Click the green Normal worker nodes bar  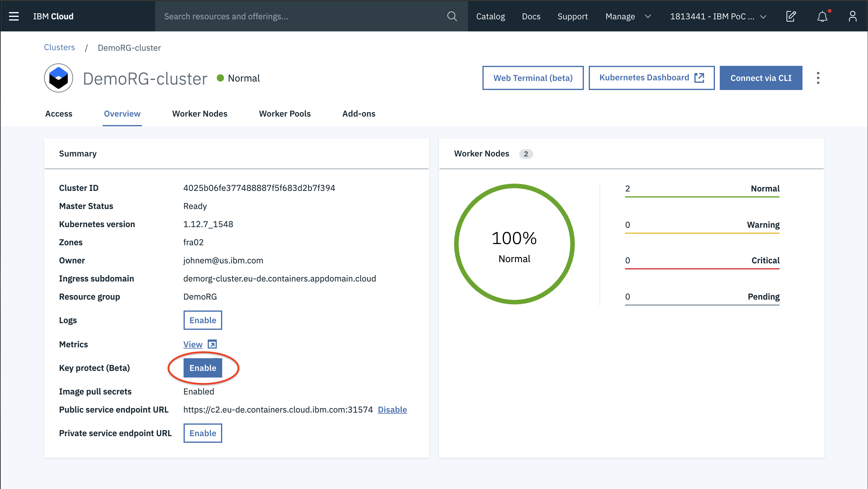(702, 197)
